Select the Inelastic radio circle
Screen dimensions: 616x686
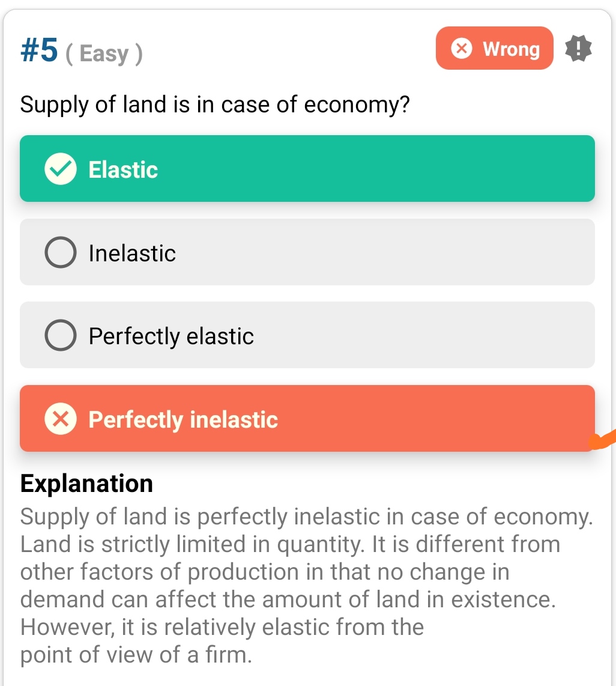60,253
